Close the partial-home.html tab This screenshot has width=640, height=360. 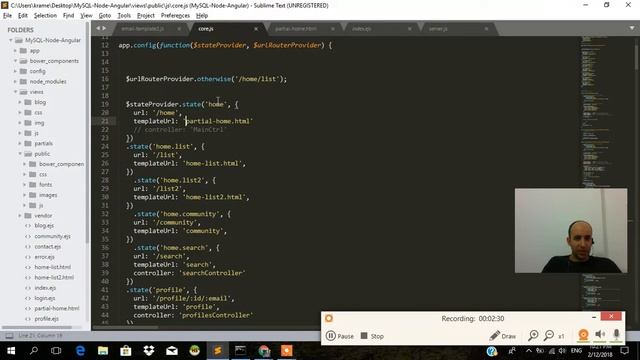(333, 29)
